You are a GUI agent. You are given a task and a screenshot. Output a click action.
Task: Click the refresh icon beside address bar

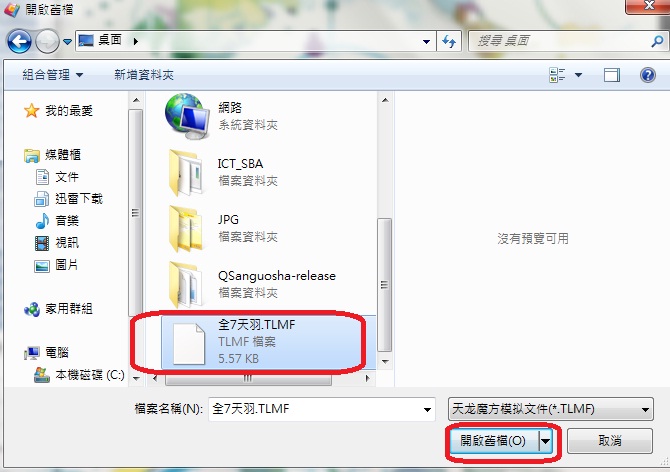(449, 41)
